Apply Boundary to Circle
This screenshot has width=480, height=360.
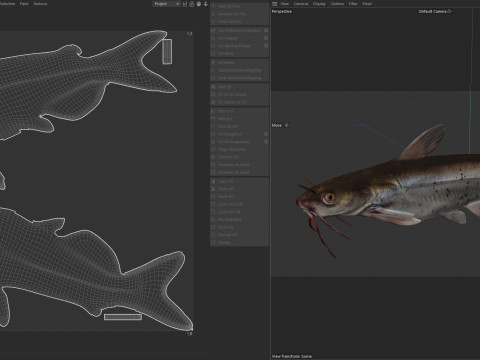(x=239, y=165)
